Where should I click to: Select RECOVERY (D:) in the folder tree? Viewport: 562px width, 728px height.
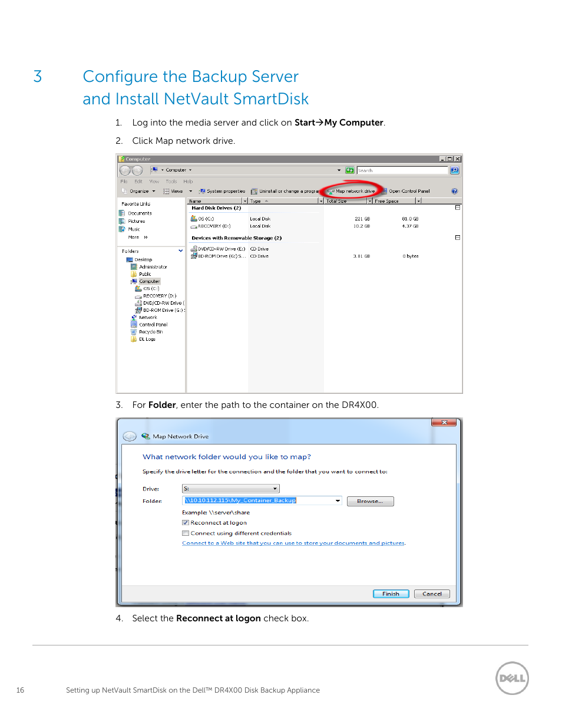coord(156,296)
